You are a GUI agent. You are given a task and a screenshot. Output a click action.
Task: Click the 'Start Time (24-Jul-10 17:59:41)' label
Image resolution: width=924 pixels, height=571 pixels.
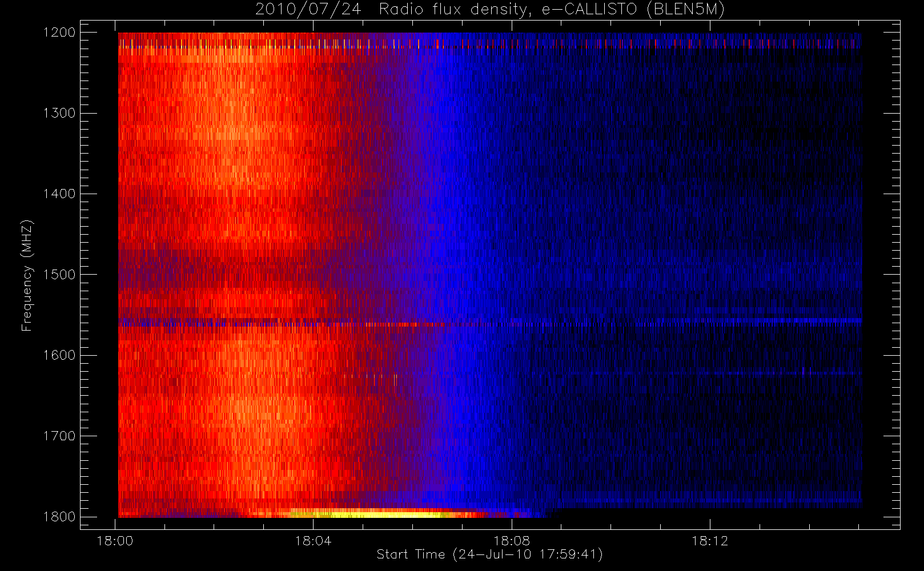(x=490, y=554)
